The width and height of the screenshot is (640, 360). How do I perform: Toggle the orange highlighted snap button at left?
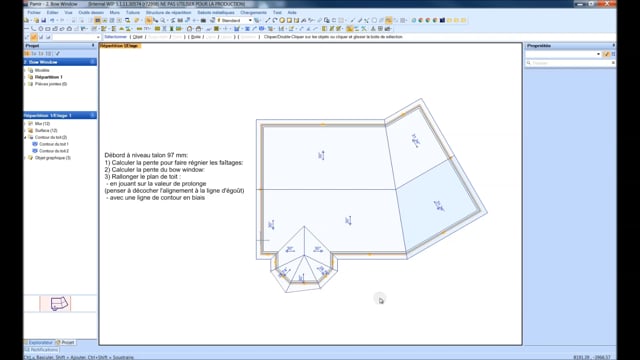[34, 37]
